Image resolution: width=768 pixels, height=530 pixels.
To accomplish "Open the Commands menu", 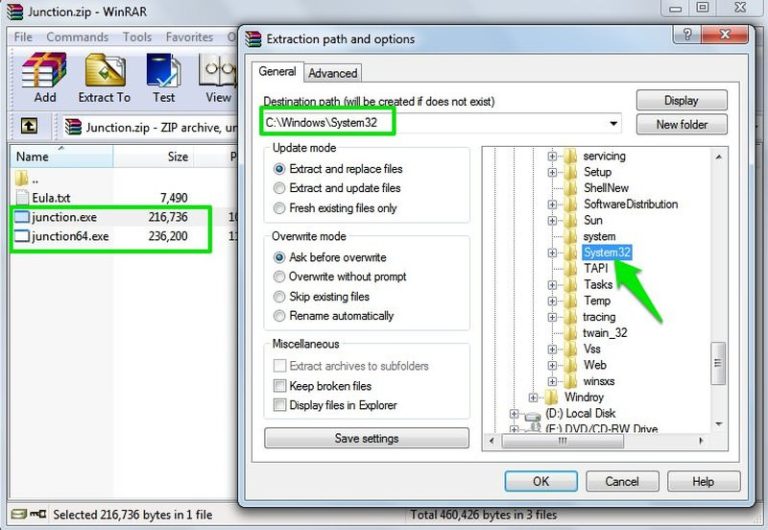I will pos(77,37).
